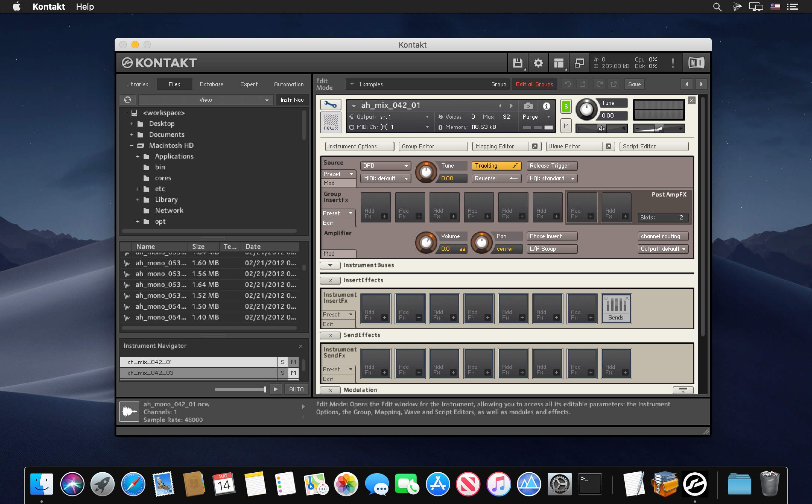Click the redo arrow in edit toolbar
Screen dimensions: 812x504
coord(599,84)
